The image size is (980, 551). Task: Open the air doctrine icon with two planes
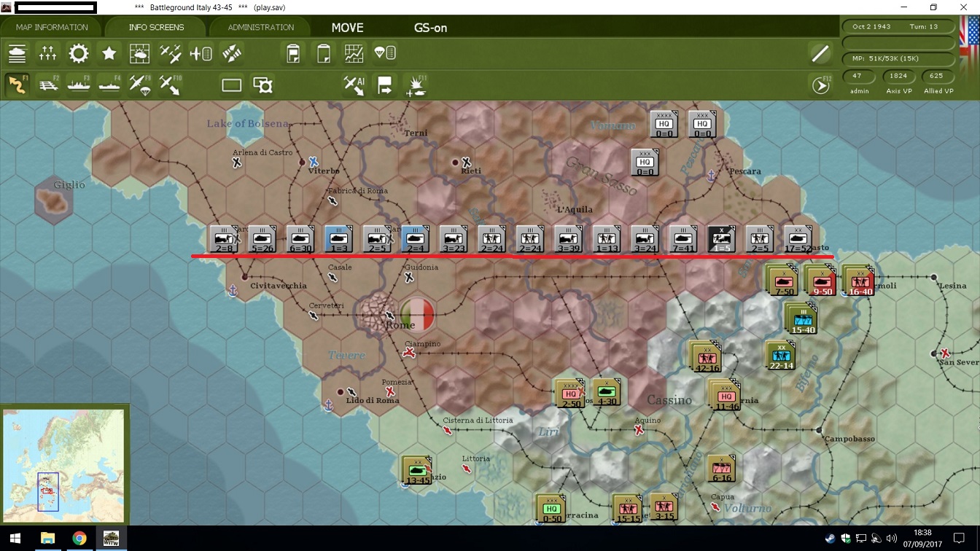[x=171, y=53]
